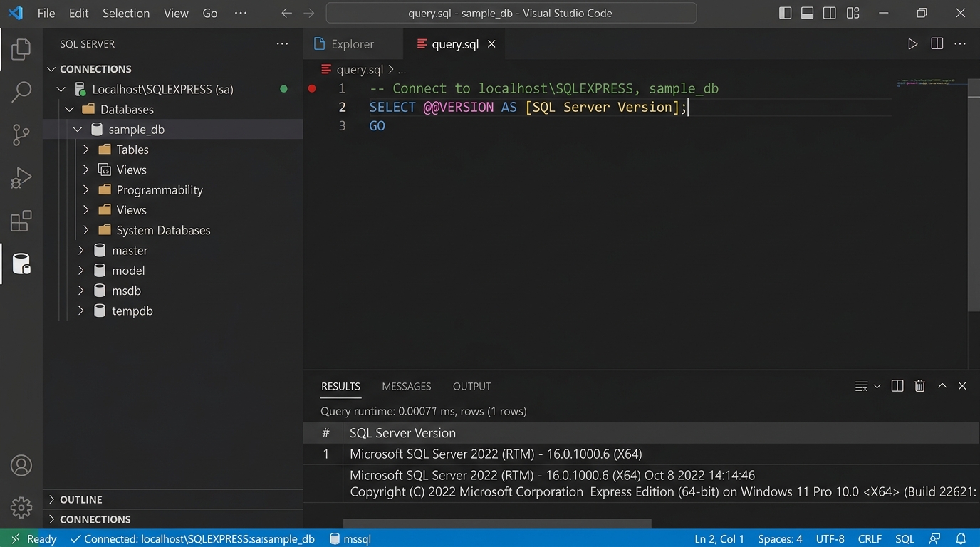
Task: Open the Selection menu
Action: pyautogui.click(x=126, y=13)
